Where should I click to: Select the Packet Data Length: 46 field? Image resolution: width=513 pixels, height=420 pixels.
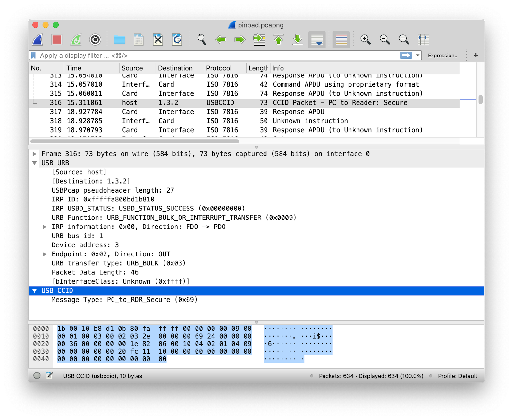(95, 272)
